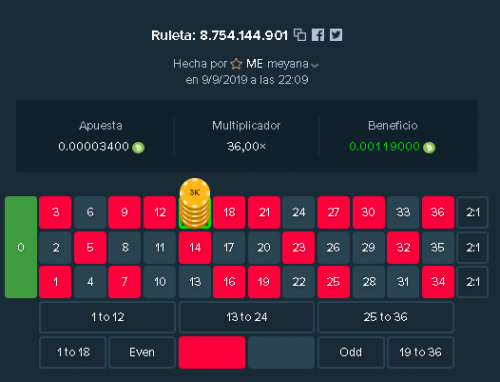This screenshot has height=382, width=500.
Task: Bet on number 22
Action: 299,282
